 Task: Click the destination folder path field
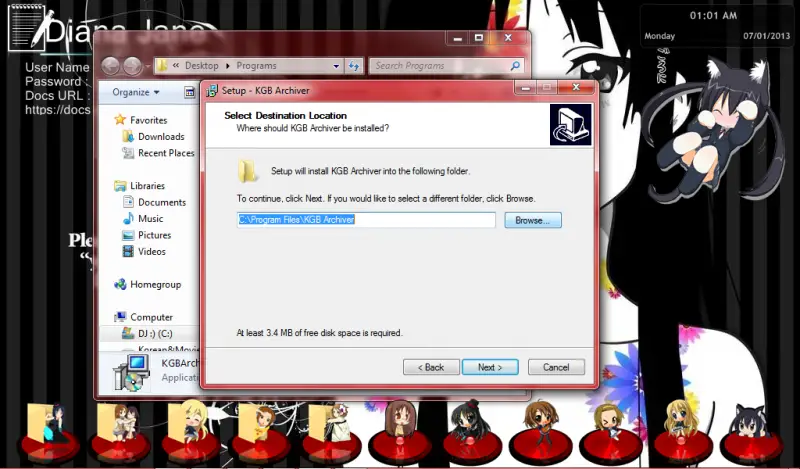pyautogui.click(x=366, y=220)
